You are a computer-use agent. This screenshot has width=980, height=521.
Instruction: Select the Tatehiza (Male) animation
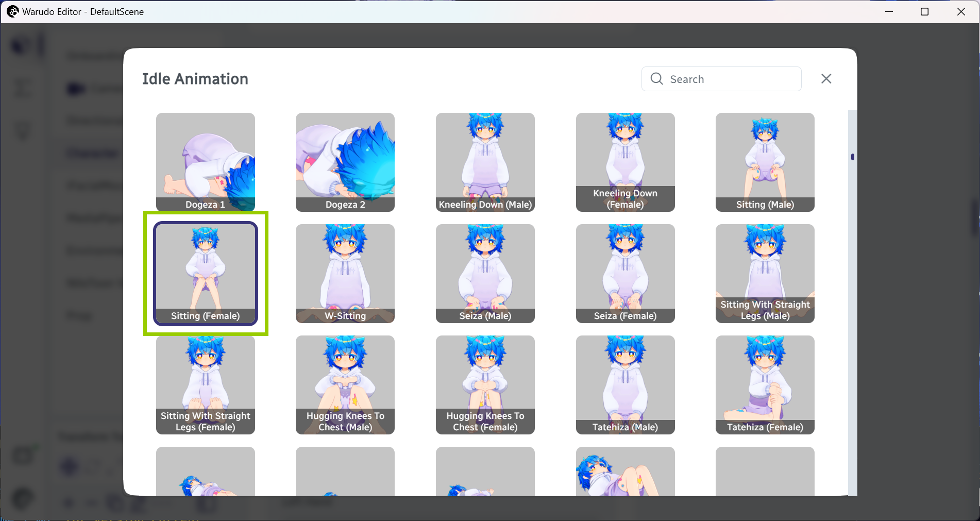(625, 385)
